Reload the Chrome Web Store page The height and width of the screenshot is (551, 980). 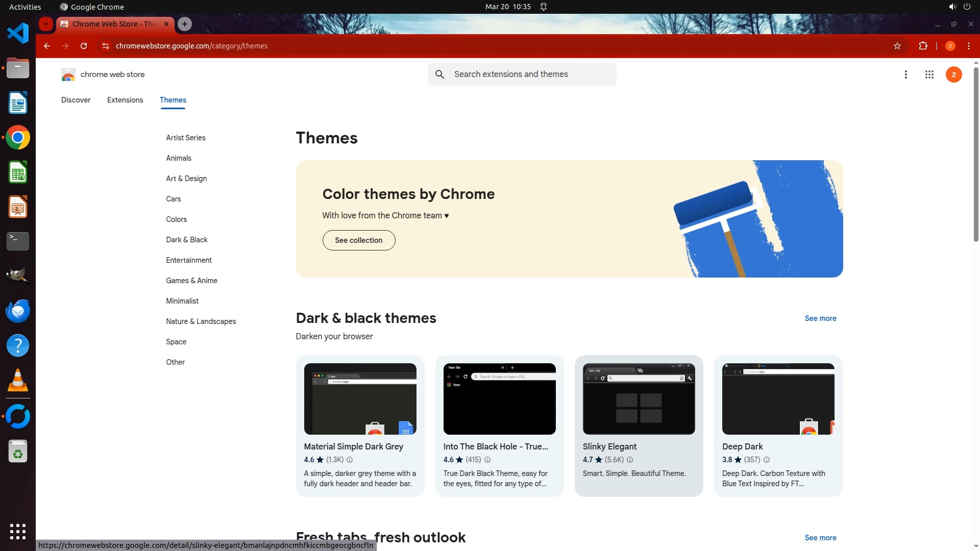[84, 46]
